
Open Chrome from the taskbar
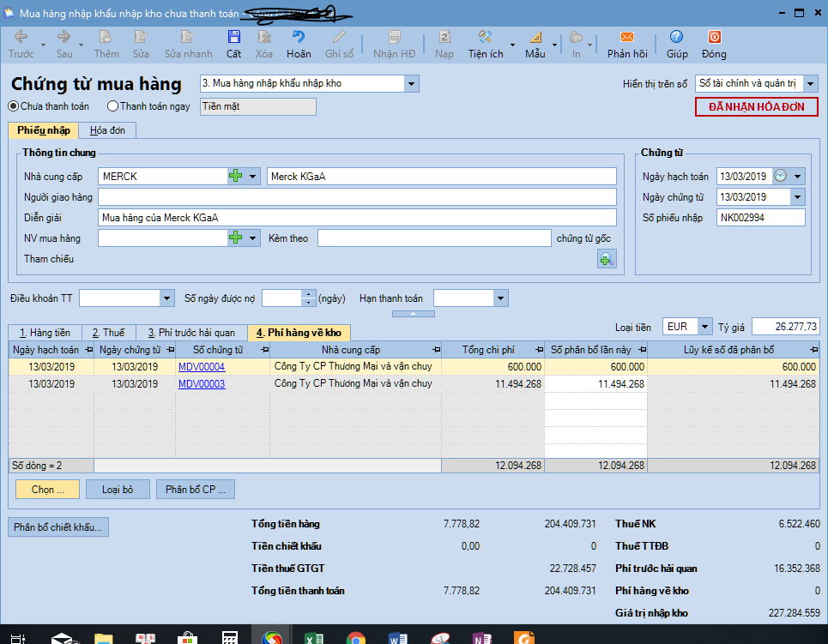(356, 638)
